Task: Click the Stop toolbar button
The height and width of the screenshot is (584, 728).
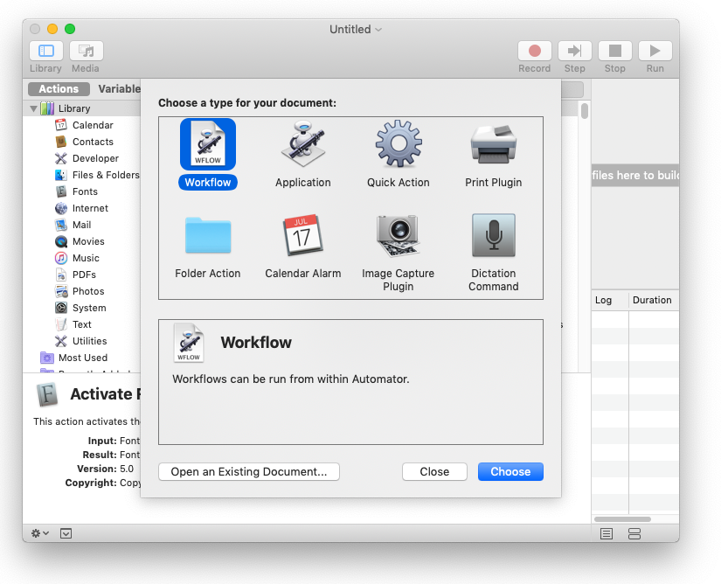Action: (614, 51)
